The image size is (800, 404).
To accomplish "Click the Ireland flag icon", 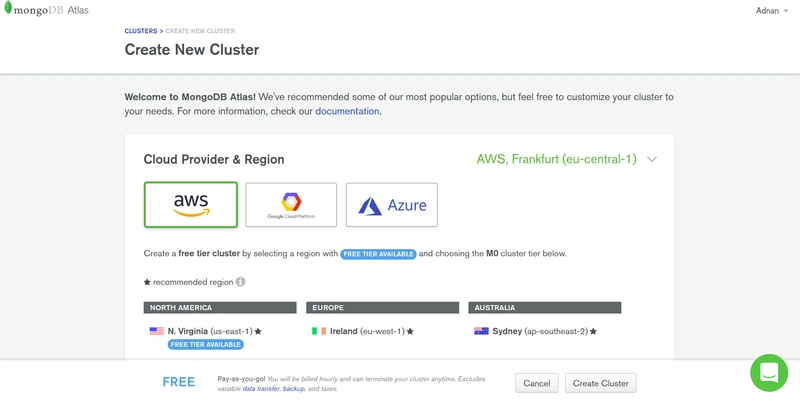I will [x=319, y=331].
